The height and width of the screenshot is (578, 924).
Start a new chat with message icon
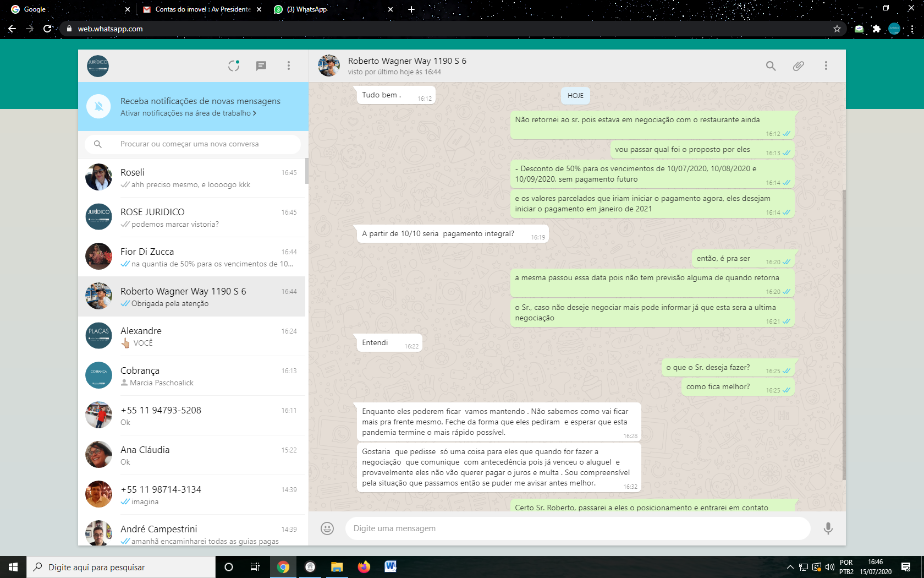point(261,66)
